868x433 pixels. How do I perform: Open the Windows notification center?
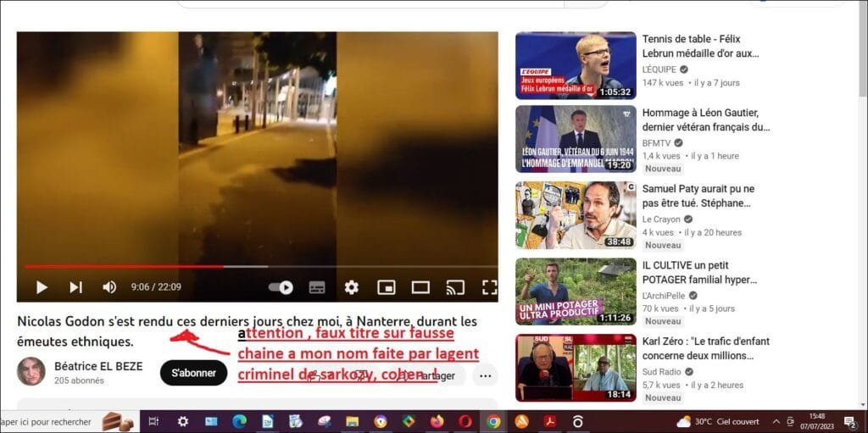[850, 421]
